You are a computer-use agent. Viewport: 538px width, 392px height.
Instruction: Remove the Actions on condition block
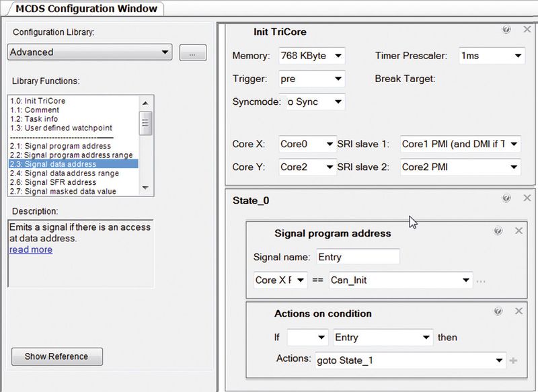tap(518, 311)
